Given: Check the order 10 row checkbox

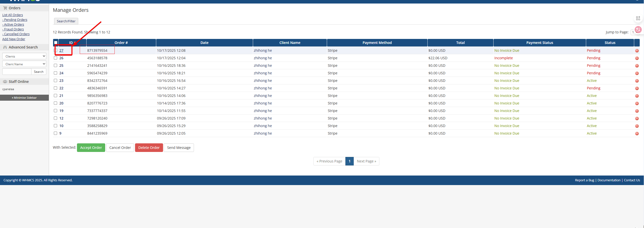Looking at the screenshot, I should pyautogui.click(x=55, y=126).
